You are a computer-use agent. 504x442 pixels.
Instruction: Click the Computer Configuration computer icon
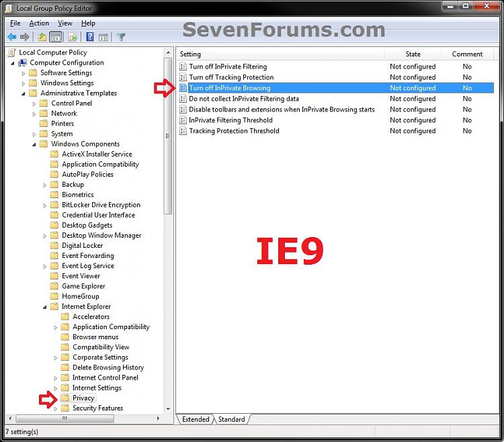tap(22, 62)
